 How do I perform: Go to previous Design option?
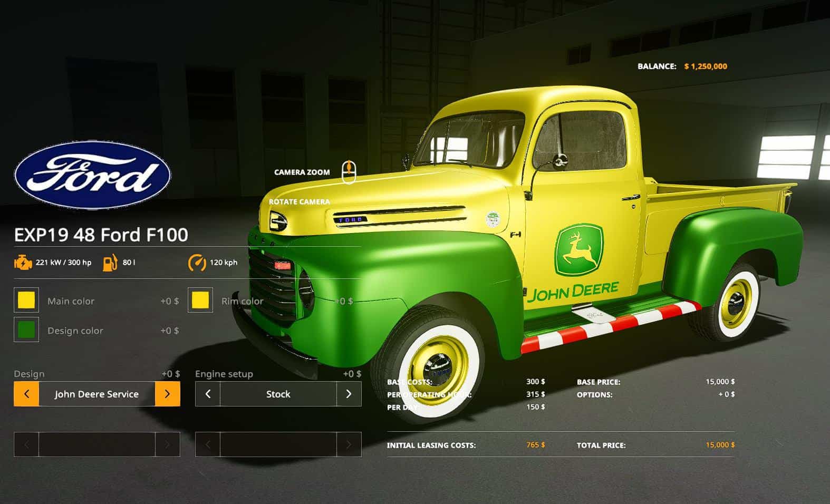pos(26,394)
